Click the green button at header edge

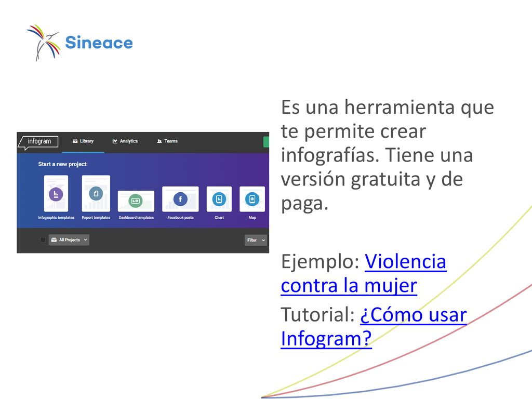267,142
